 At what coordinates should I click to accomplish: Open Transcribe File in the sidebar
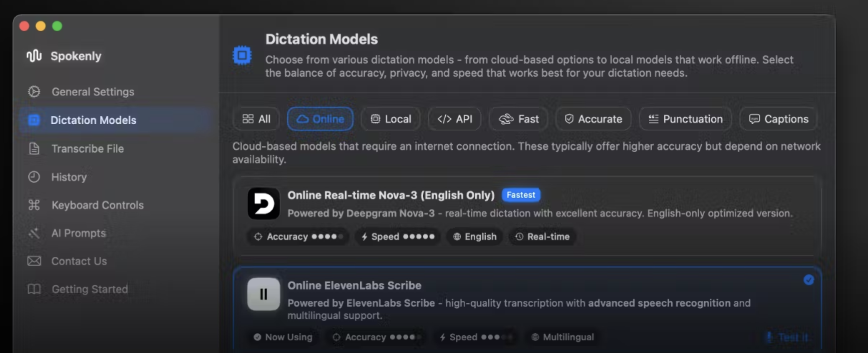click(115, 148)
